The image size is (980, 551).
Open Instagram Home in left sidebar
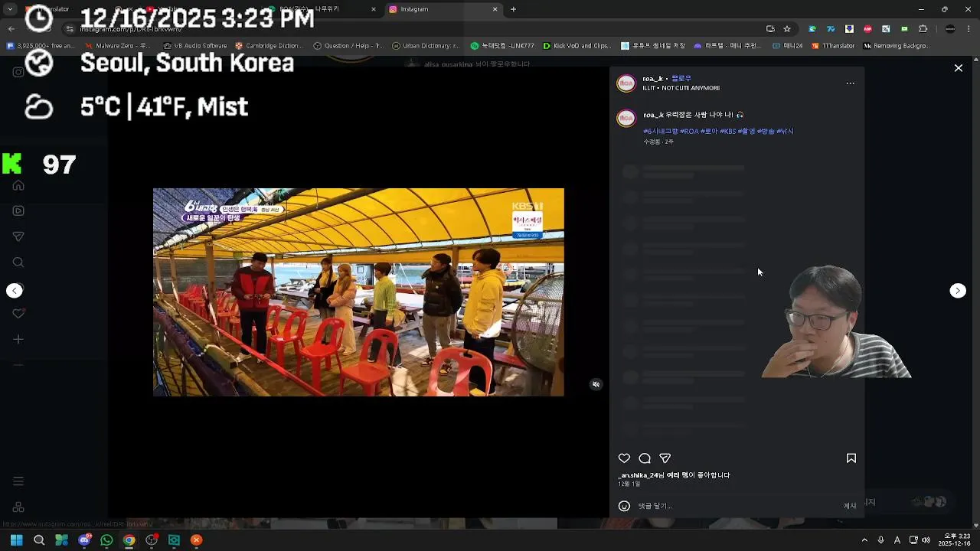[18, 185]
